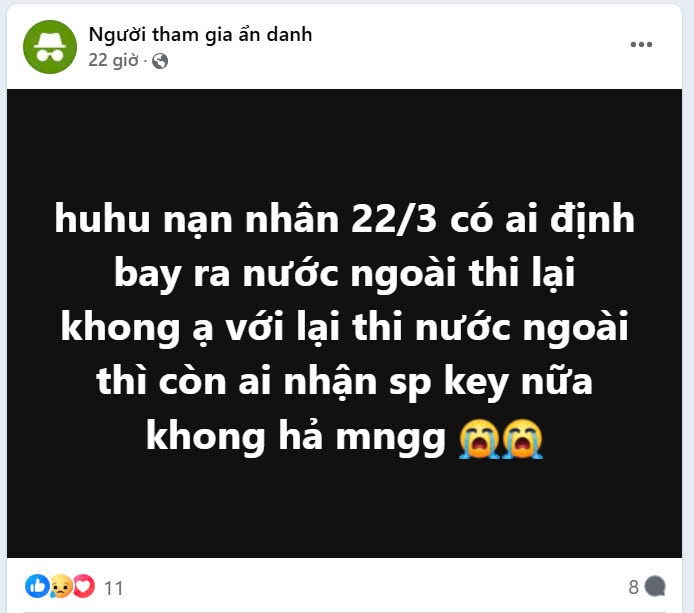Click the blue Like reaction icon

pyautogui.click(x=37, y=586)
